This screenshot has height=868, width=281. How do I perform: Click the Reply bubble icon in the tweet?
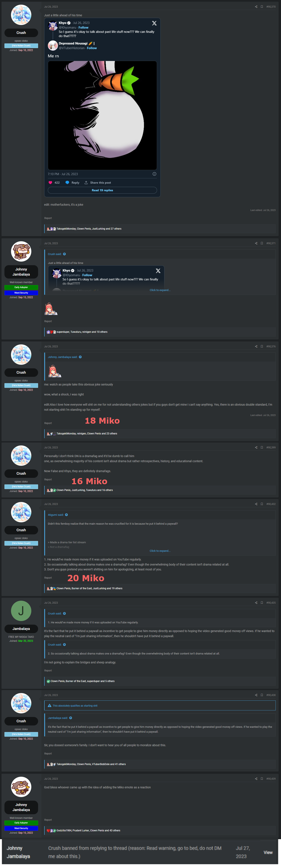67,183
